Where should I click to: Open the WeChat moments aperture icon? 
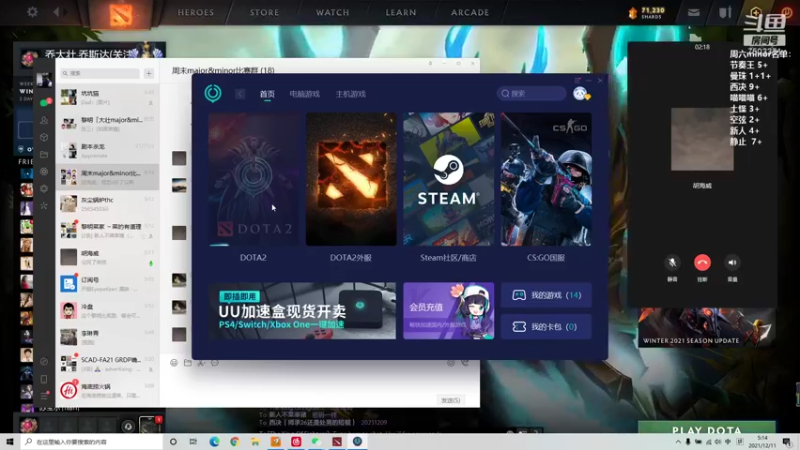[x=44, y=172]
